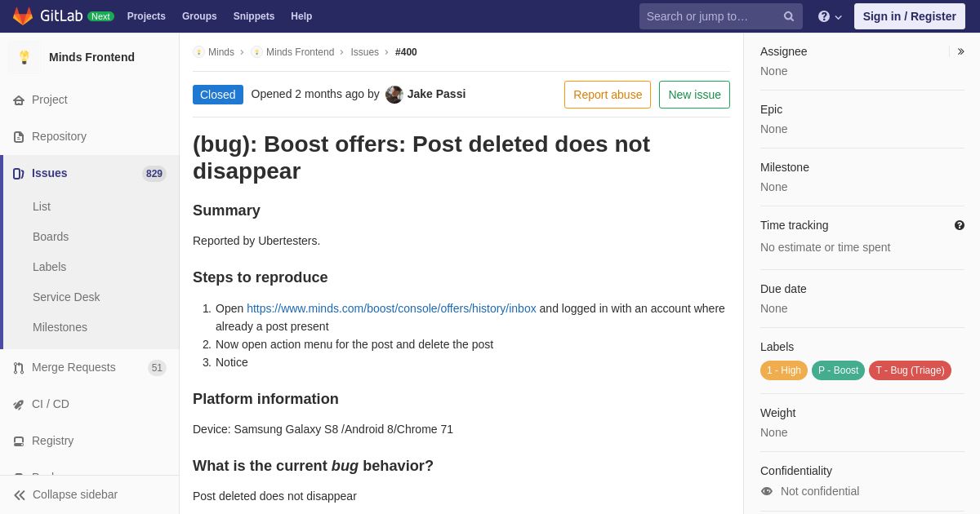Viewport: 980px width, 514px height.
Task: Open the Project home icon in sidebar
Action: [x=19, y=100]
